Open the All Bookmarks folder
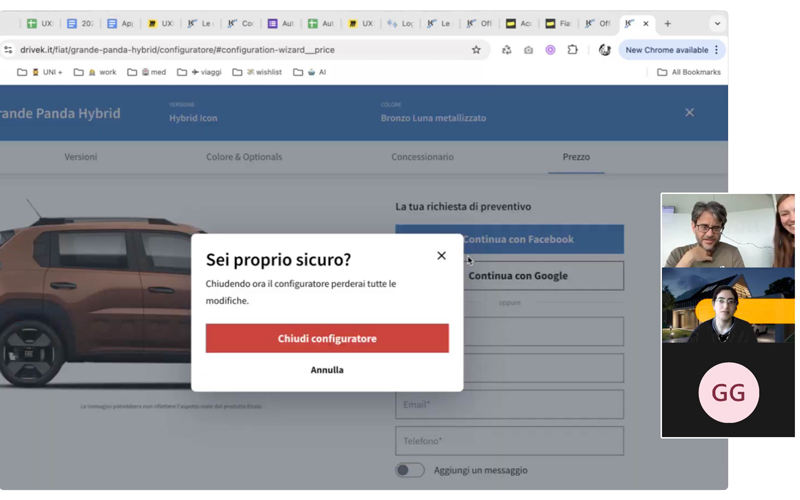The image size is (800, 500). point(689,72)
